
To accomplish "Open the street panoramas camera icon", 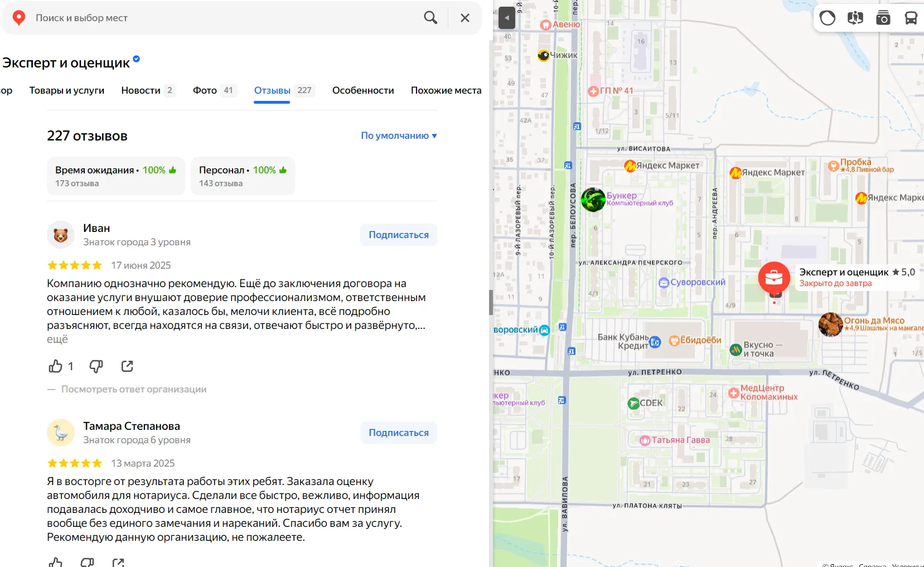I will (x=883, y=18).
